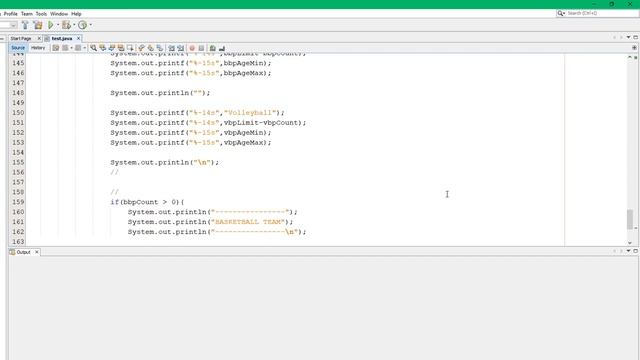Run the project with green play icon
This screenshot has width=640, height=360.
pos(51,25)
